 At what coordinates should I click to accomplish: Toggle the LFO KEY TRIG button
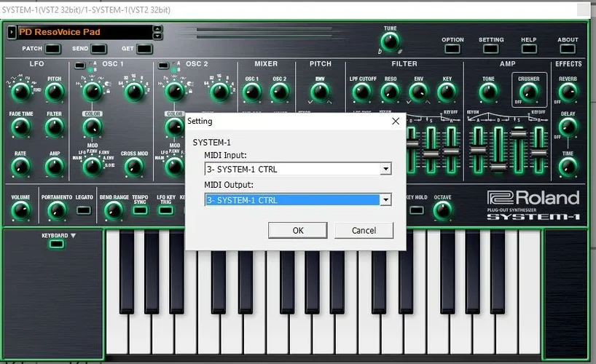165,210
